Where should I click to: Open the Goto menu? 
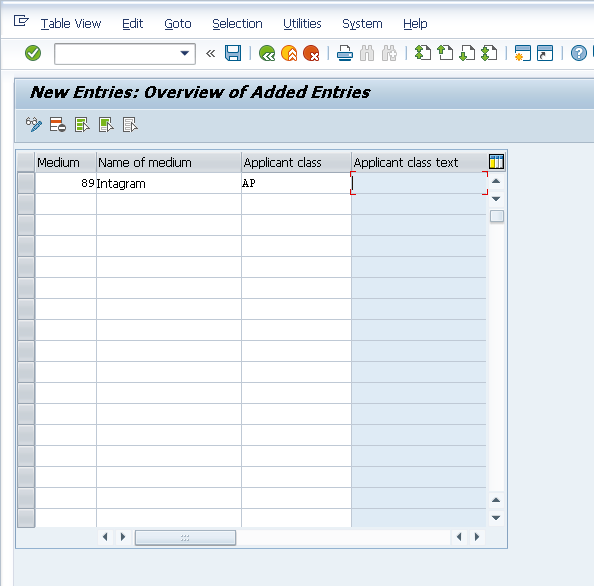pos(178,24)
